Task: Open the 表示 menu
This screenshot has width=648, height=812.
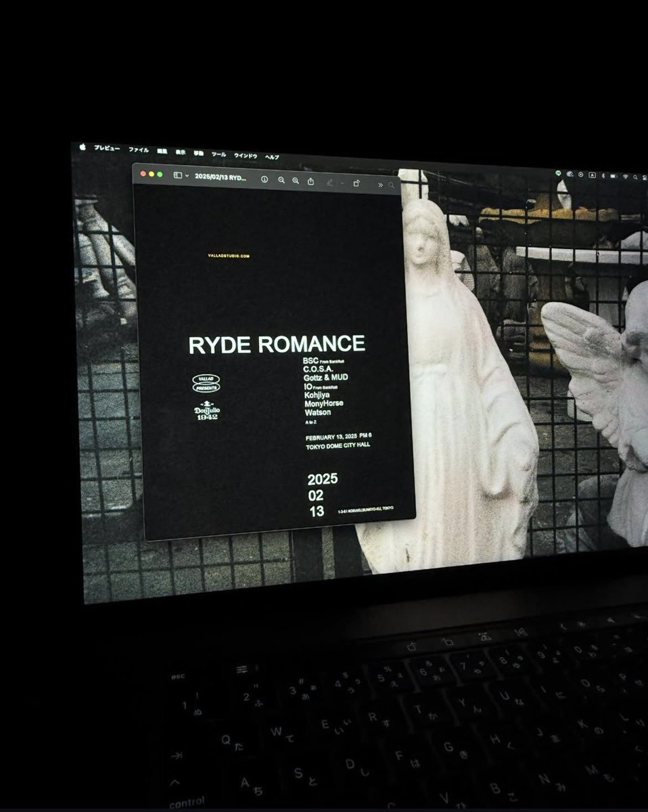Action: 181,152
